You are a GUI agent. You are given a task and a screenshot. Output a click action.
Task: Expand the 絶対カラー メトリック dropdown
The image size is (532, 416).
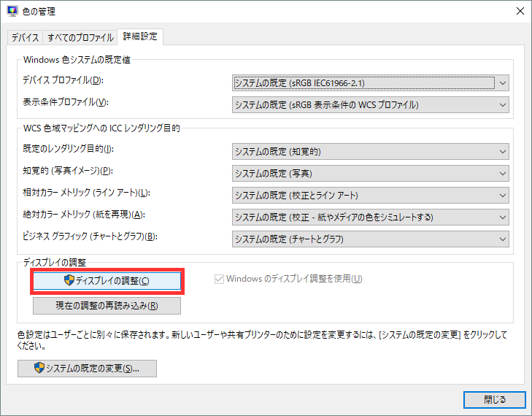[371, 217]
